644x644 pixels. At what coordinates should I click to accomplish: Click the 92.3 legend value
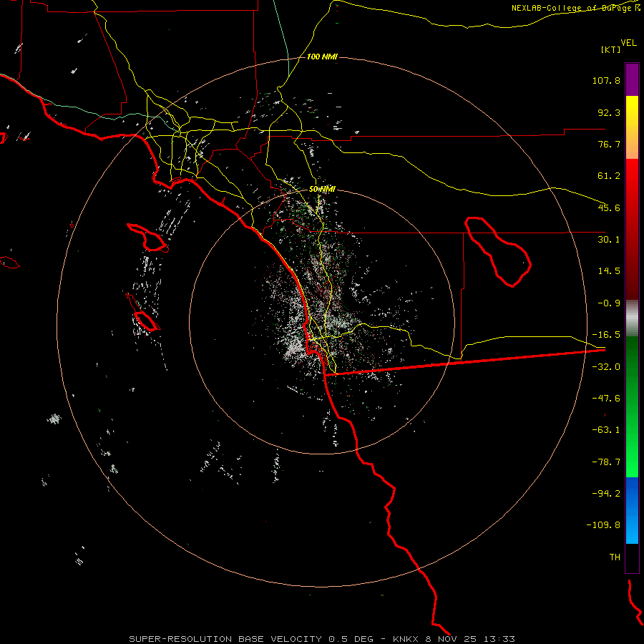pos(609,112)
